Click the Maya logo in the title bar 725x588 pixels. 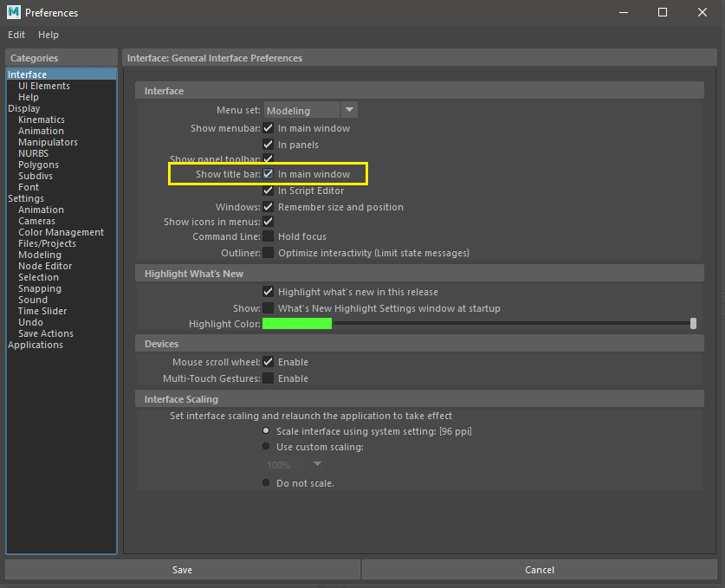(12, 12)
